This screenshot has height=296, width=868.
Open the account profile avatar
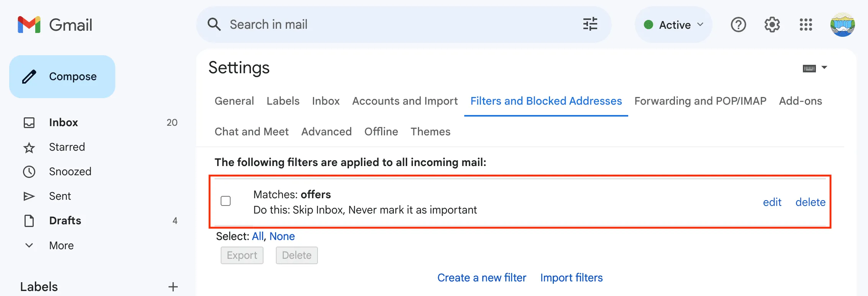pyautogui.click(x=842, y=25)
